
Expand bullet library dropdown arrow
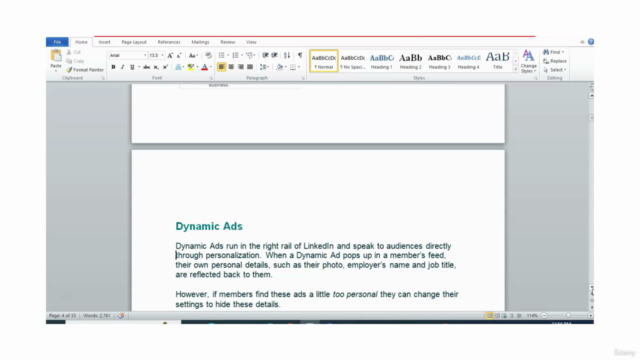(228, 55)
